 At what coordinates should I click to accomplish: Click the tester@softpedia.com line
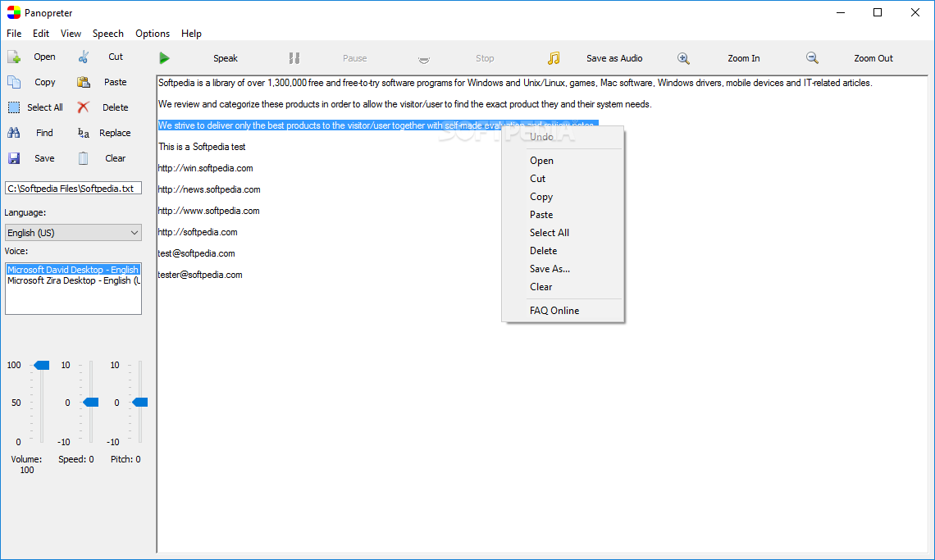(200, 275)
